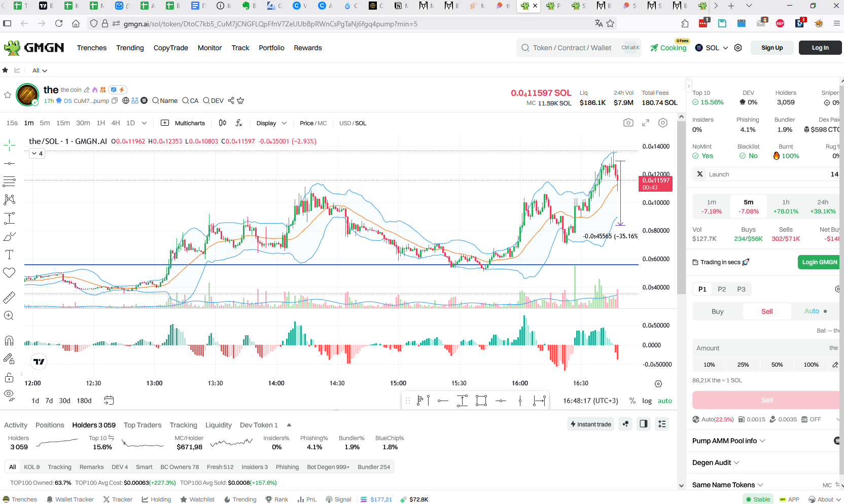Select the trend line drawing tool

point(9,164)
